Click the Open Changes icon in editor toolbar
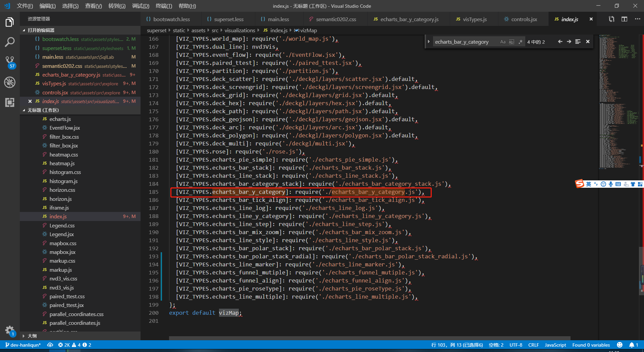 tap(611, 19)
